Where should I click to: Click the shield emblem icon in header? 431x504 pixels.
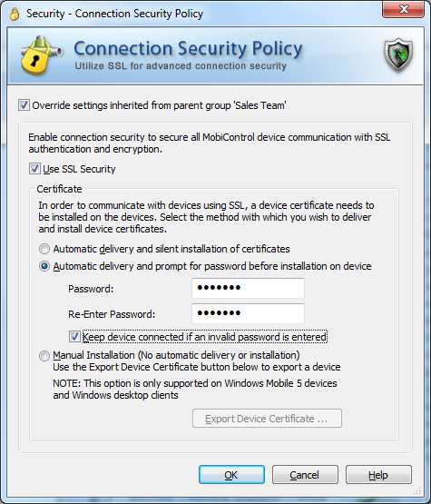tap(398, 55)
